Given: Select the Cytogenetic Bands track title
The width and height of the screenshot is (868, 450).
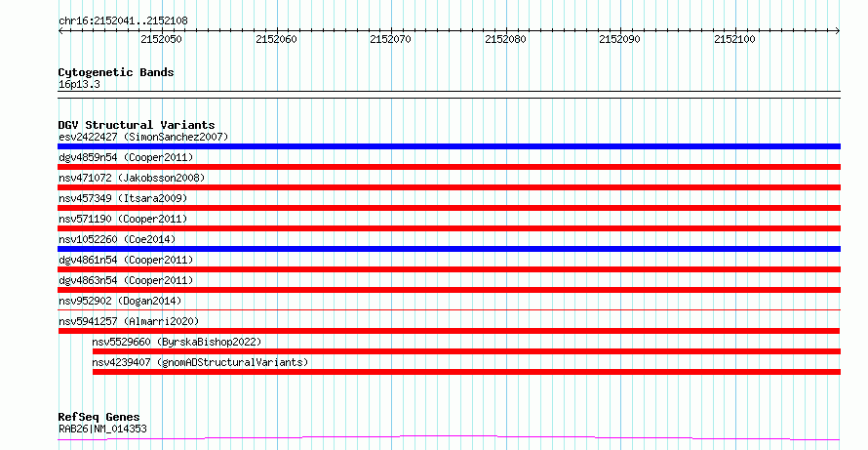Looking at the screenshot, I should 116,72.
